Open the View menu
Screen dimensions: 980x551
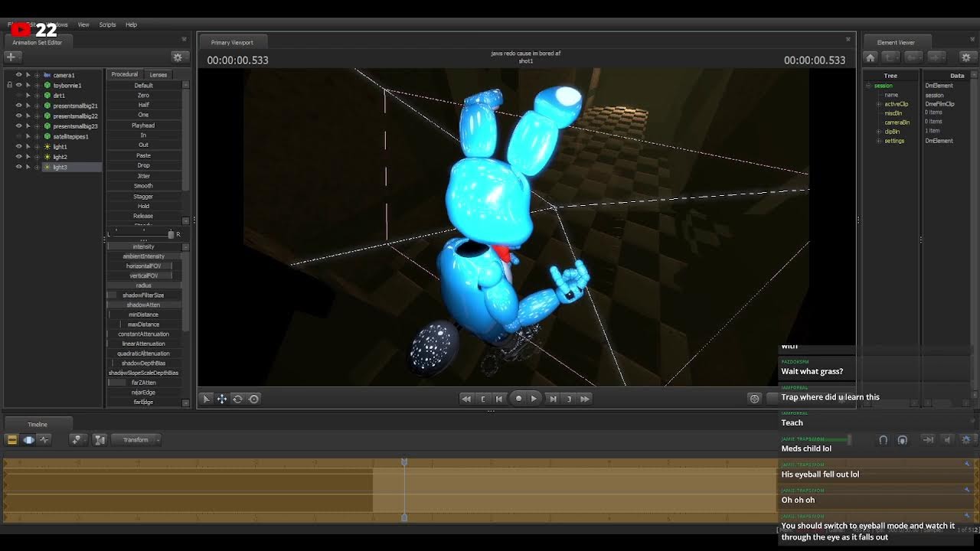pos(83,24)
